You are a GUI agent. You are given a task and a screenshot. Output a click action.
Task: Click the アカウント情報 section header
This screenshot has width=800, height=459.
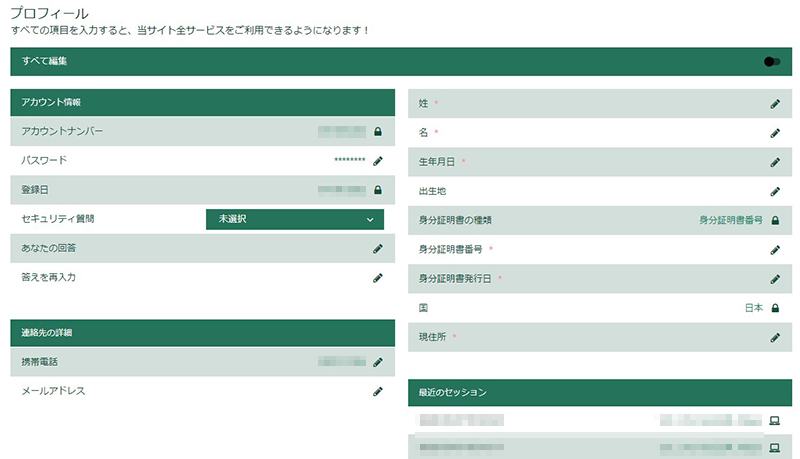203,103
